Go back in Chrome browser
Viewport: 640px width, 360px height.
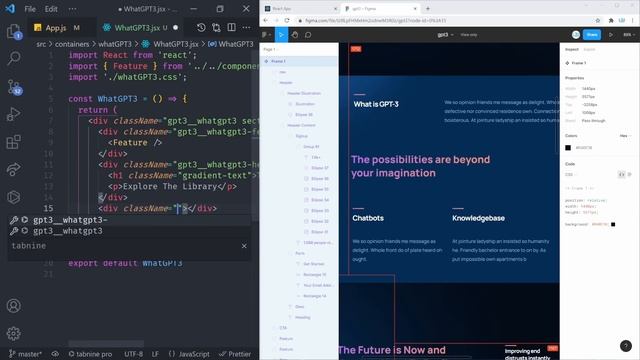pyautogui.click(x=266, y=20)
